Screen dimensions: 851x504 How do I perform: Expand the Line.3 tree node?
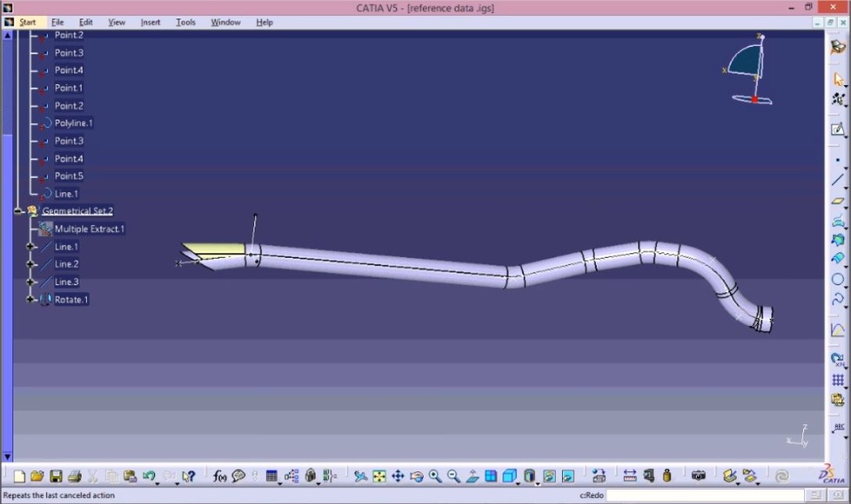coord(30,282)
